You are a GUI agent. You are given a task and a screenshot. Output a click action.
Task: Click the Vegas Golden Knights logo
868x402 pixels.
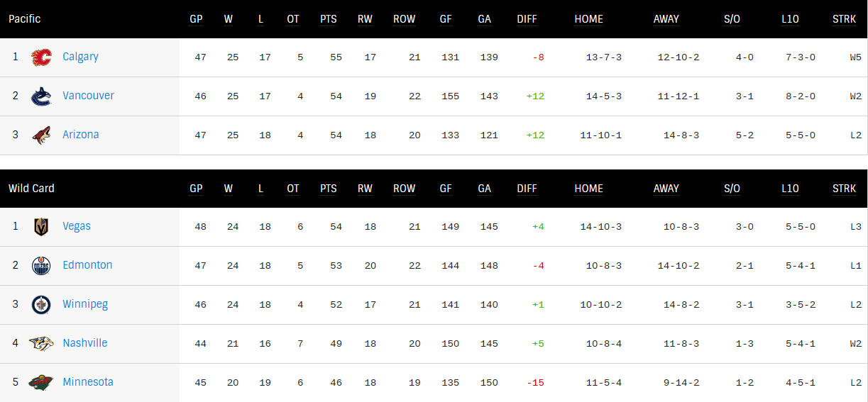coord(42,227)
